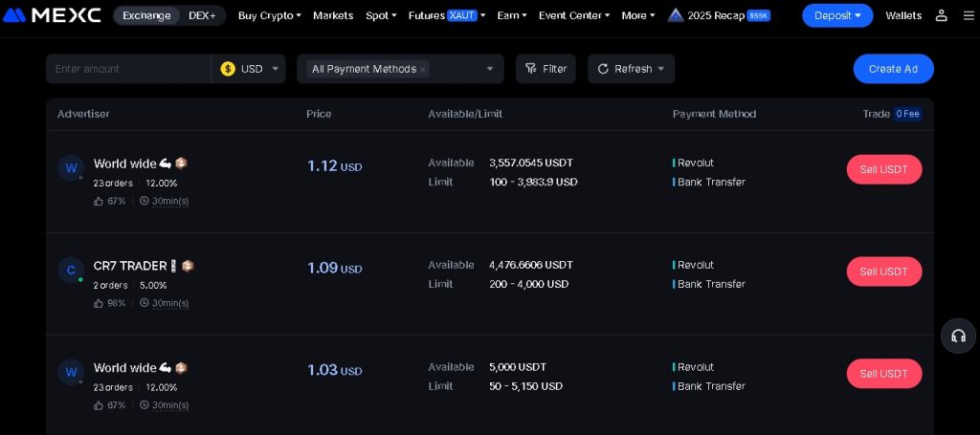Viewport: 980px width, 435px height.
Task: Click the Create Ad button
Action: pyautogui.click(x=893, y=69)
